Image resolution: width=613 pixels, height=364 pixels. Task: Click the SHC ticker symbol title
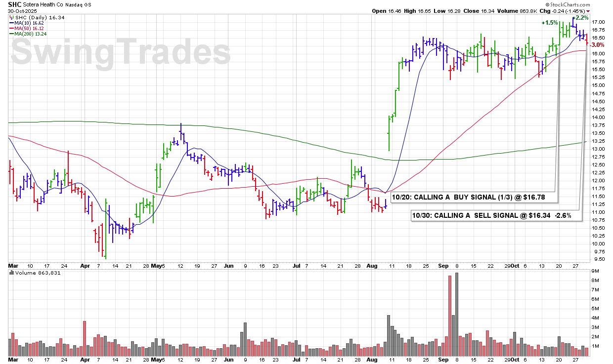tap(15, 3)
